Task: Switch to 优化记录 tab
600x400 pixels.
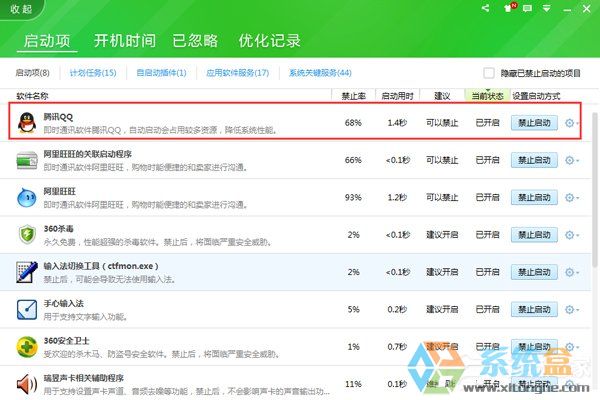Action: pyautogui.click(x=269, y=41)
